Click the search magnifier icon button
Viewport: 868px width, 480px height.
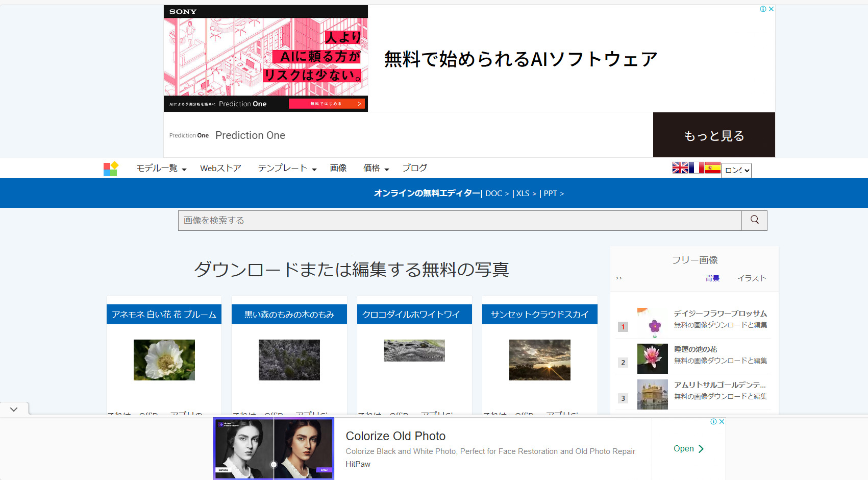point(754,220)
